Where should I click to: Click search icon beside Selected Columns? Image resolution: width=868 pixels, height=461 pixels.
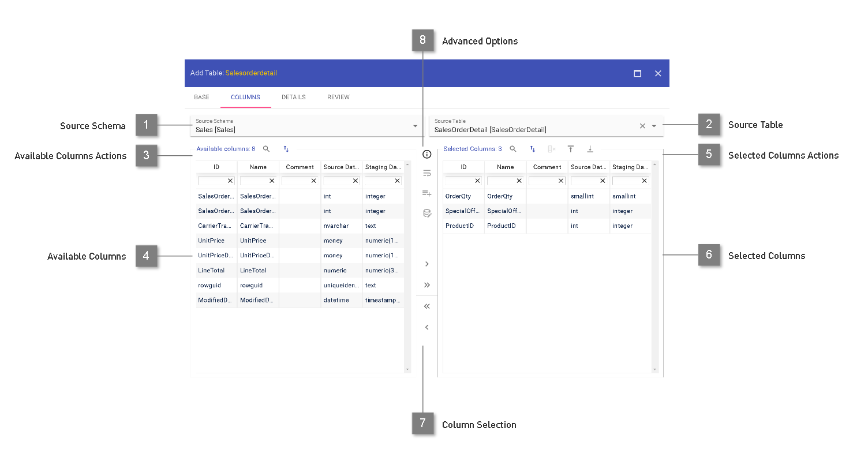point(512,149)
